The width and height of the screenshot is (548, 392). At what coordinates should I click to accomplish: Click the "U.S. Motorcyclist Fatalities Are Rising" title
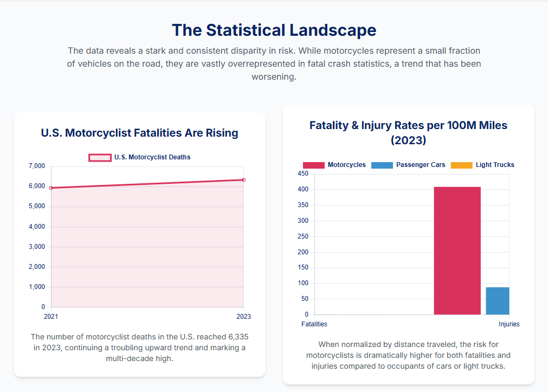(x=139, y=133)
